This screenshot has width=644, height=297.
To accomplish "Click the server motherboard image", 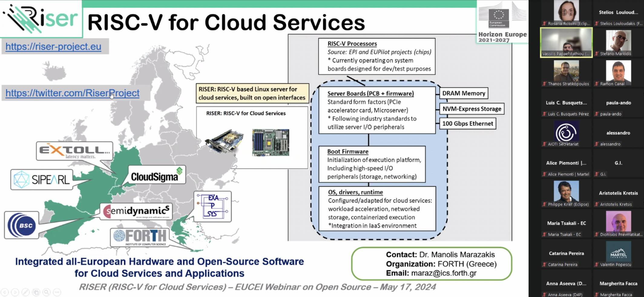I will (271, 142).
